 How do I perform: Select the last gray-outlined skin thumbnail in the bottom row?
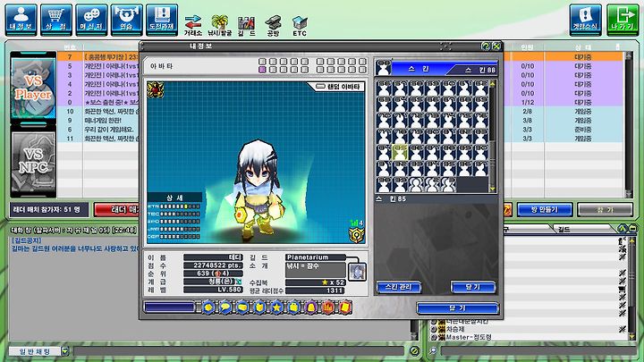coord(448,185)
